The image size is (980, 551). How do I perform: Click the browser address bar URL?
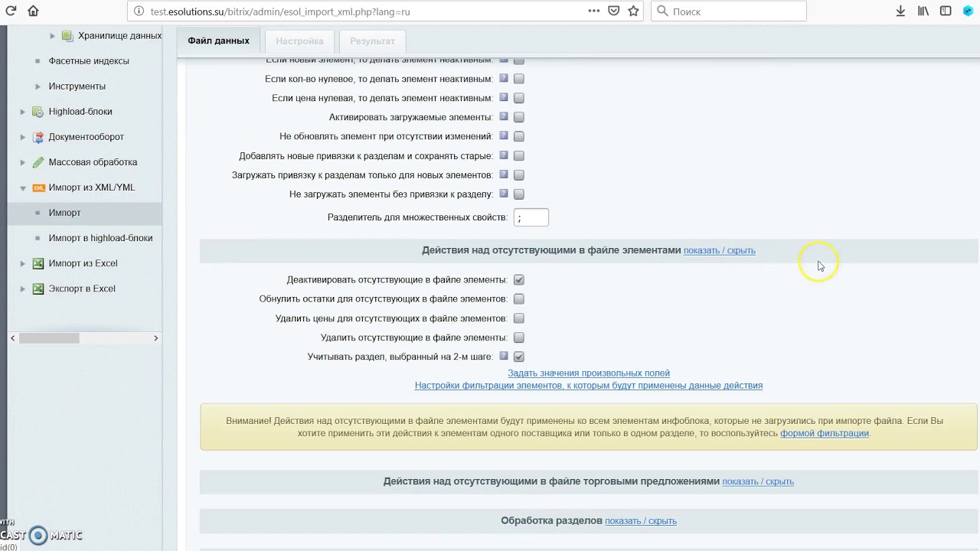pos(280,11)
